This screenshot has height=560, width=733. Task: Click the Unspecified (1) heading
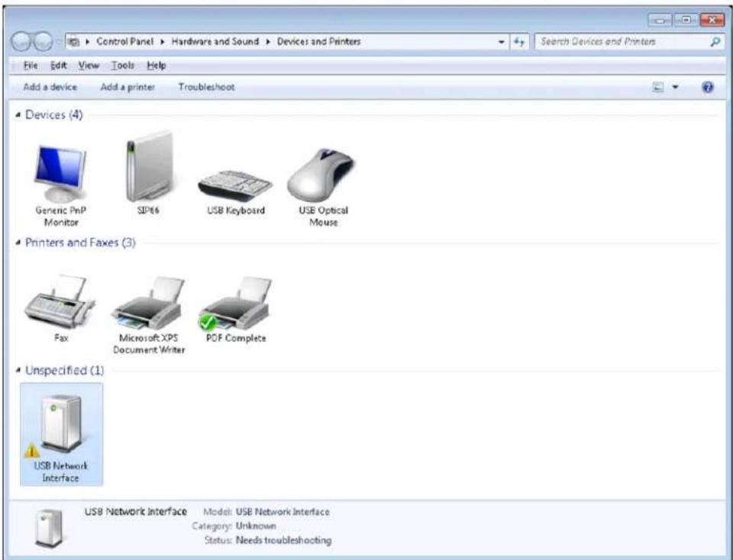tap(64, 370)
